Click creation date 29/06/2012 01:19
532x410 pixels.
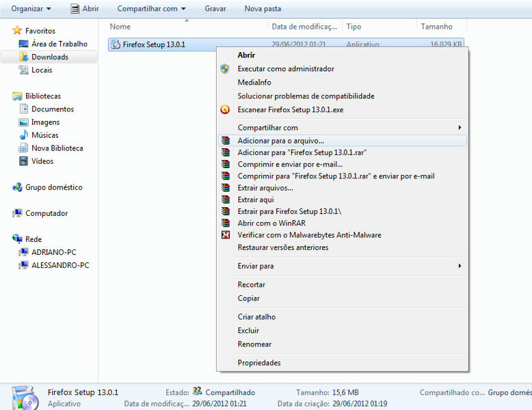click(x=360, y=404)
